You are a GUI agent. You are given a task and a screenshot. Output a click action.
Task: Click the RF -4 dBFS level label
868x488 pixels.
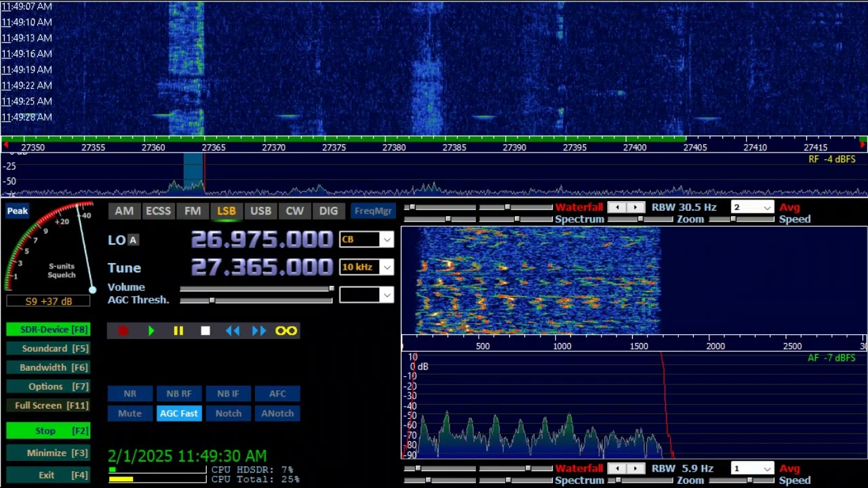pos(832,159)
